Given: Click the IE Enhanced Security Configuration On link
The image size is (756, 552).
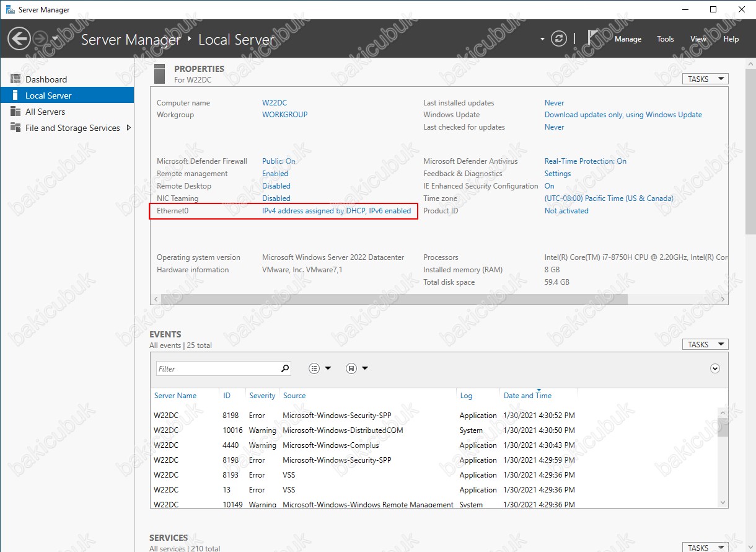Looking at the screenshot, I should [550, 186].
